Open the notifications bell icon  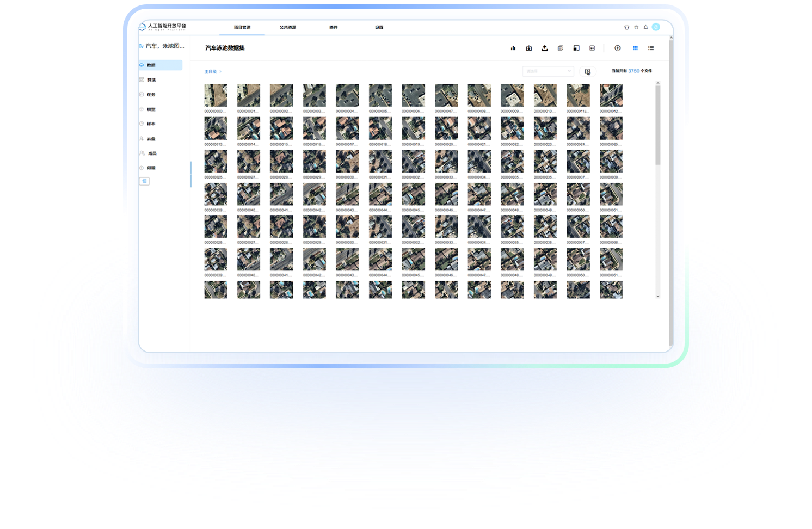[x=645, y=27]
